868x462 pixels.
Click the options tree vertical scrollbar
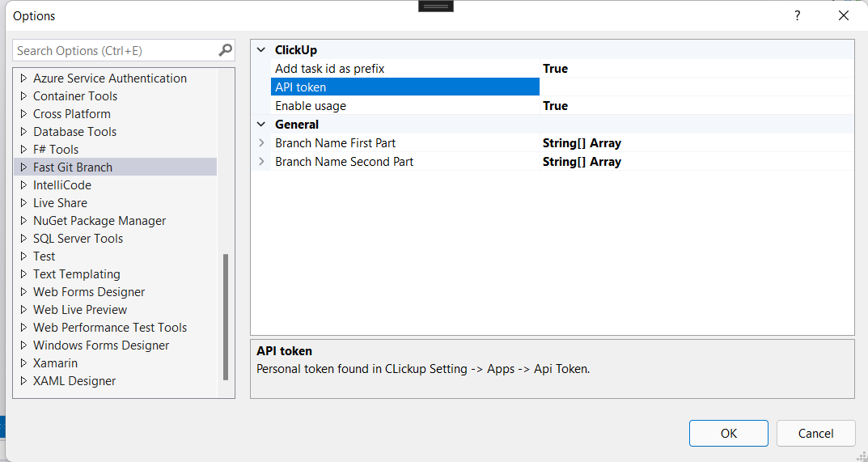pos(226,317)
